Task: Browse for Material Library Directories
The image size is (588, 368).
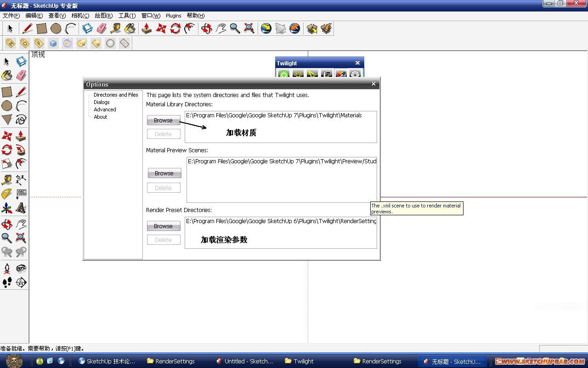Action: click(x=164, y=121)
